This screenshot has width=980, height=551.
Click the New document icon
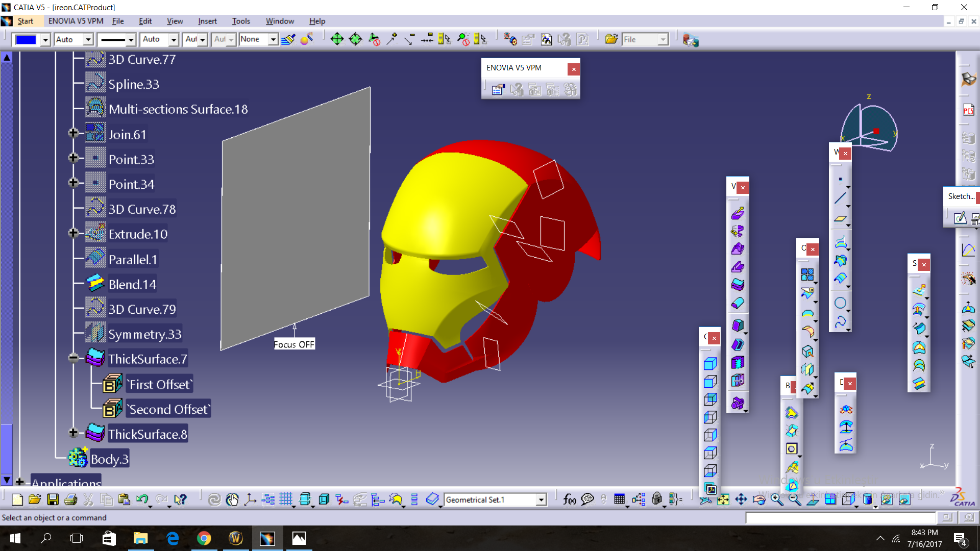pos(17,499)
